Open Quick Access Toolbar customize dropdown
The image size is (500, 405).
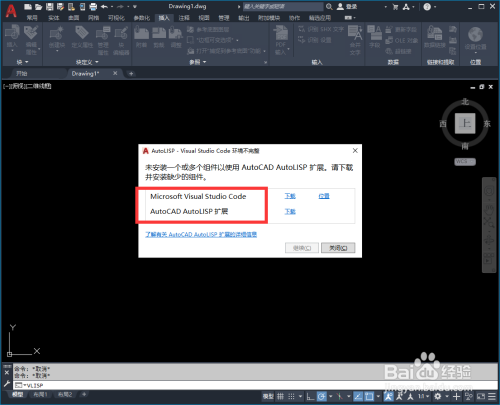coord(135,7)
